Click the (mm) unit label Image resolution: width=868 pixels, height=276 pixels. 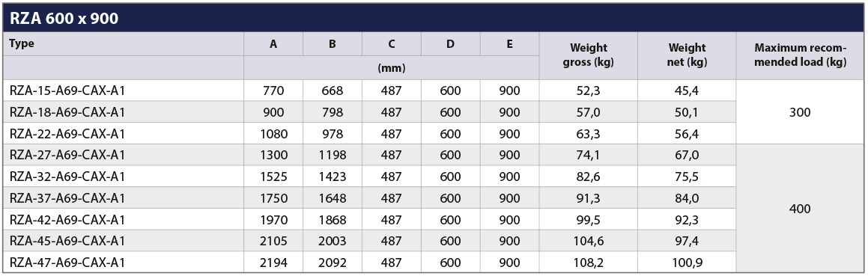pyautogui.click(x=392, y=68)
